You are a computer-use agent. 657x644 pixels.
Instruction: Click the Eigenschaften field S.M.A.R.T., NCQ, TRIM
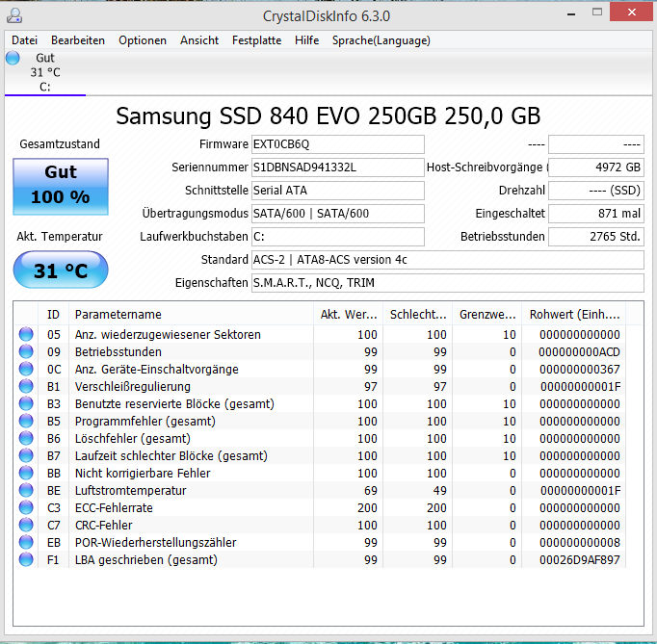coord(448,283)
